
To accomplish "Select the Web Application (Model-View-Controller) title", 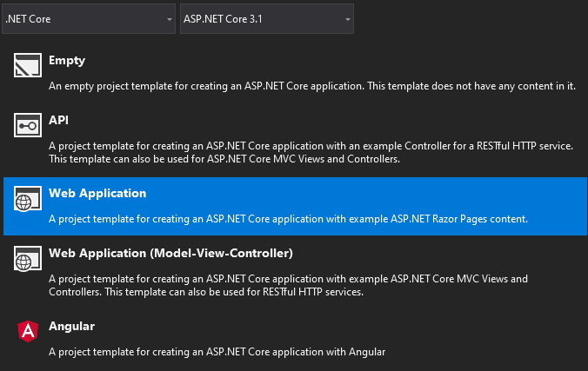I will click(x=170, y=254).
